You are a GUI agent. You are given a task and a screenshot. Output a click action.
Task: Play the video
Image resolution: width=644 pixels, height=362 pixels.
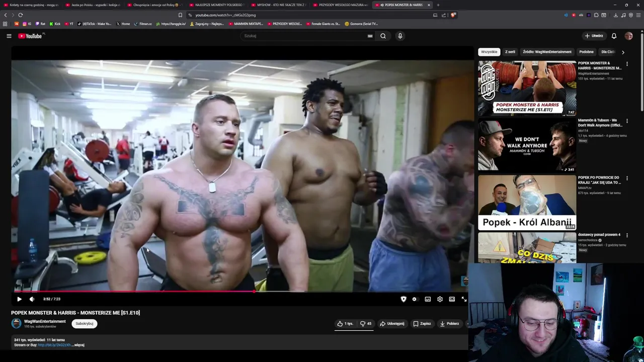point(19,299)
